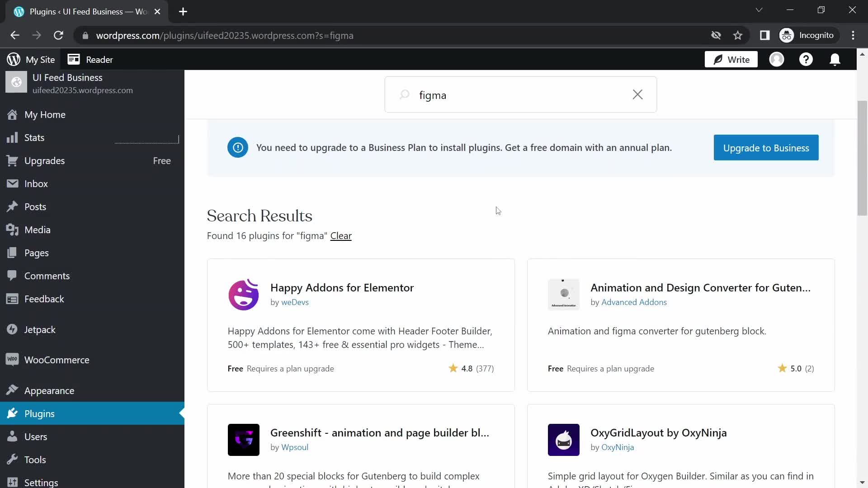This screenshot has height=488, width=868.
Task: Click the site lock icon
Action: click(x=85, y=36)
